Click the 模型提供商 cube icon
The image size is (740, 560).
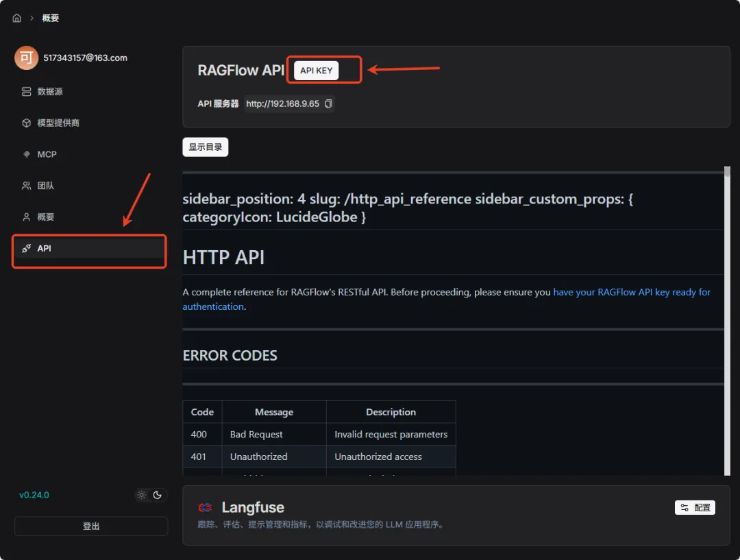tap(27, 123)
